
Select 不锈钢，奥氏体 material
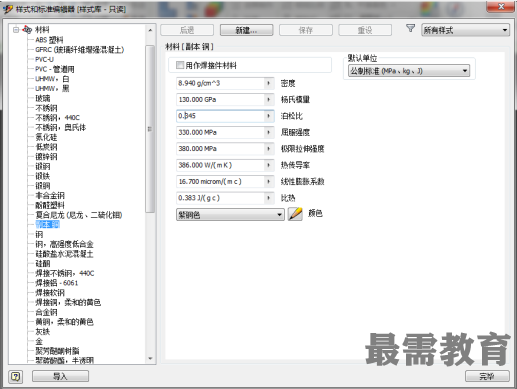[x=61, y=127]
